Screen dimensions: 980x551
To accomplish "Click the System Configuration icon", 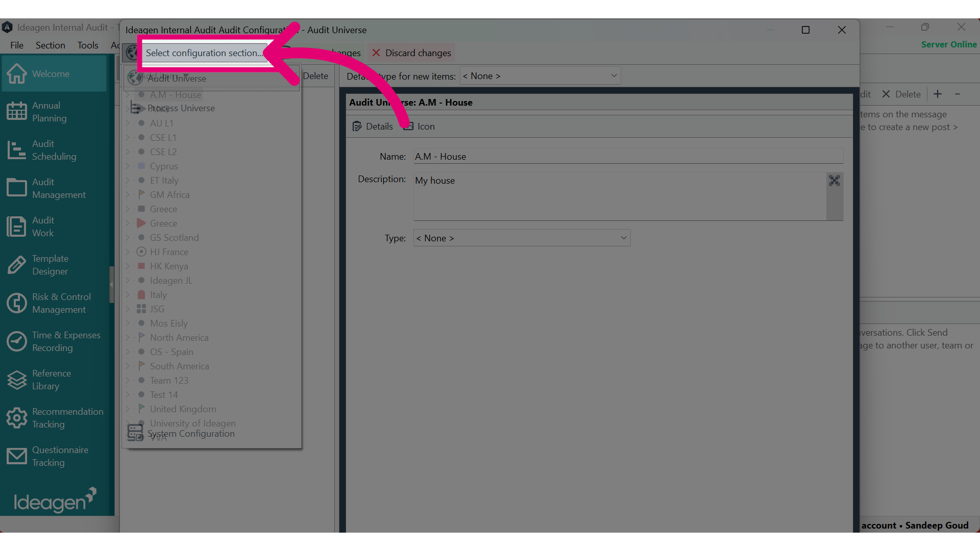I will [135, 433].
